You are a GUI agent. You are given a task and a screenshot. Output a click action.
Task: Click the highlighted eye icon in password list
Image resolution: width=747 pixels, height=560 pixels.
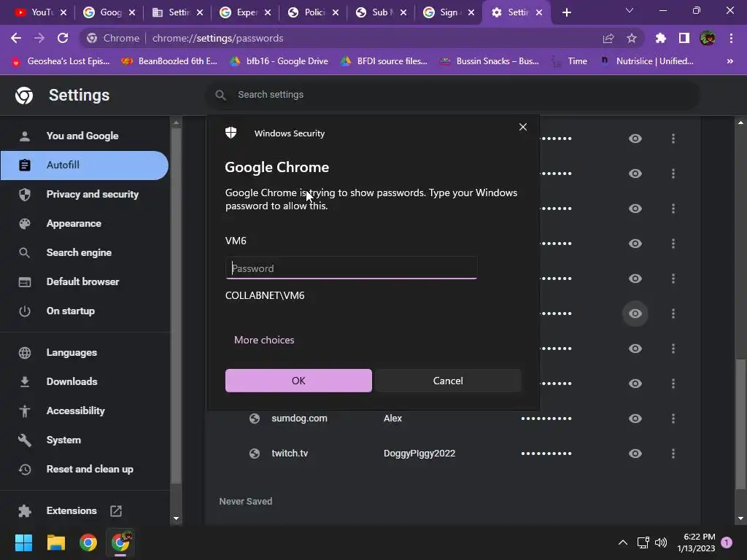click(x=635, y=314)
